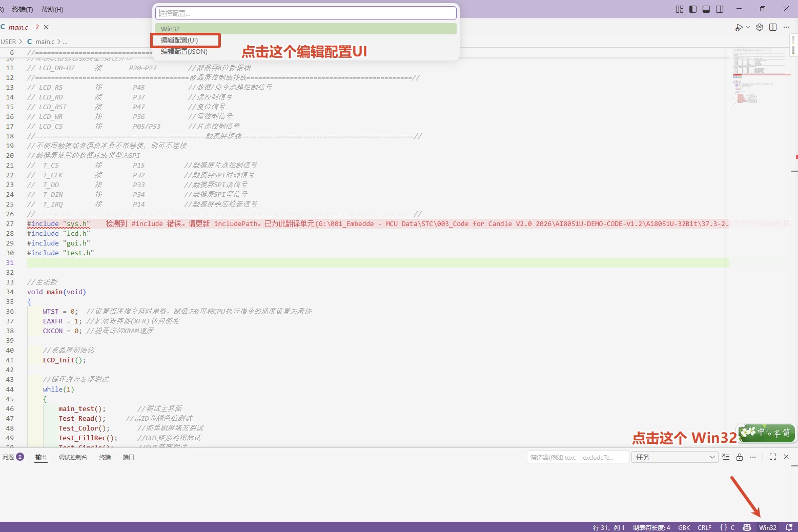Viewport: 798px width, 532px height.
Task: Open C/C++ configuration gear icon in editor toolbar
Action: pos(760,27)
